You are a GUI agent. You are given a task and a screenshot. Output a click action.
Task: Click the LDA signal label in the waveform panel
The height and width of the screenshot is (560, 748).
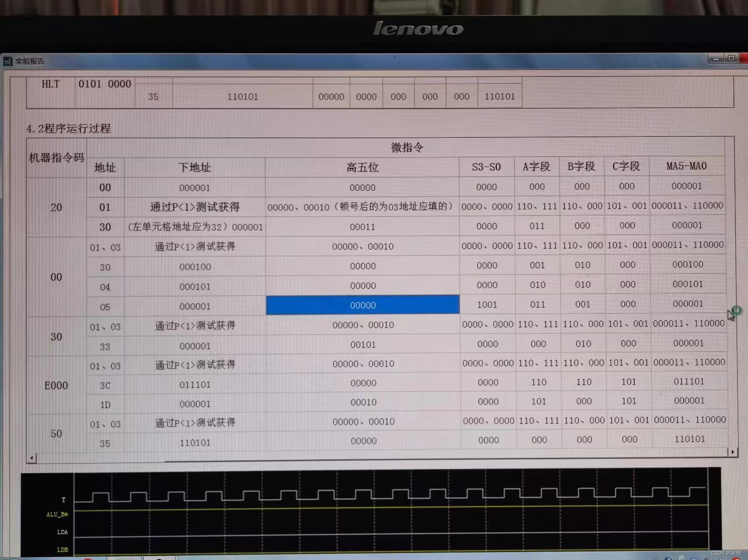click(63, 532)
